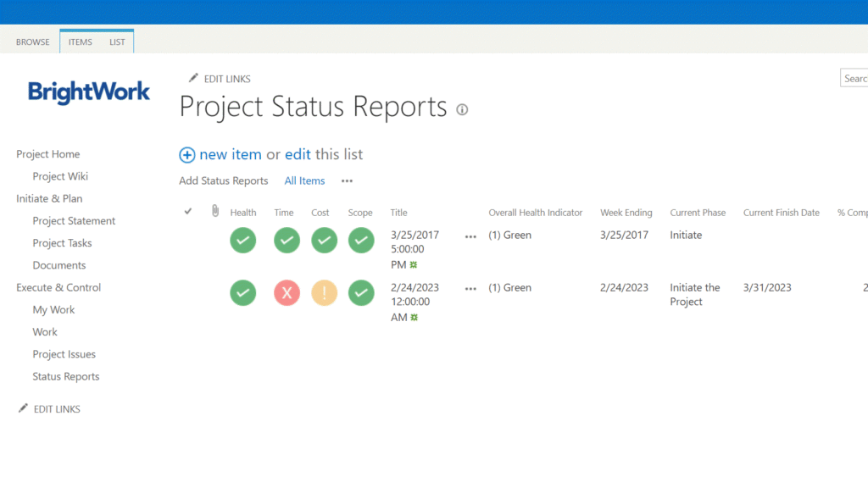868x488 pixels.
Task: Click the yellow exclamation Cost status icon
Action: (324, 293)
